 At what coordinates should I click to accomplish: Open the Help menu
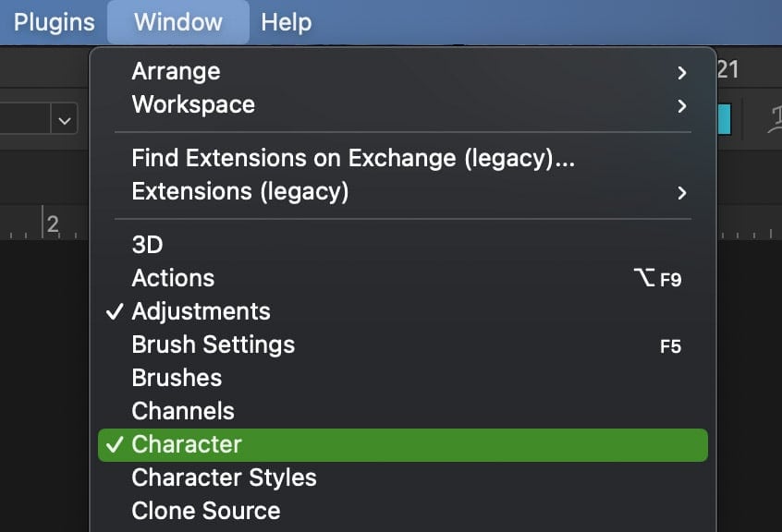tap(286, 22)
